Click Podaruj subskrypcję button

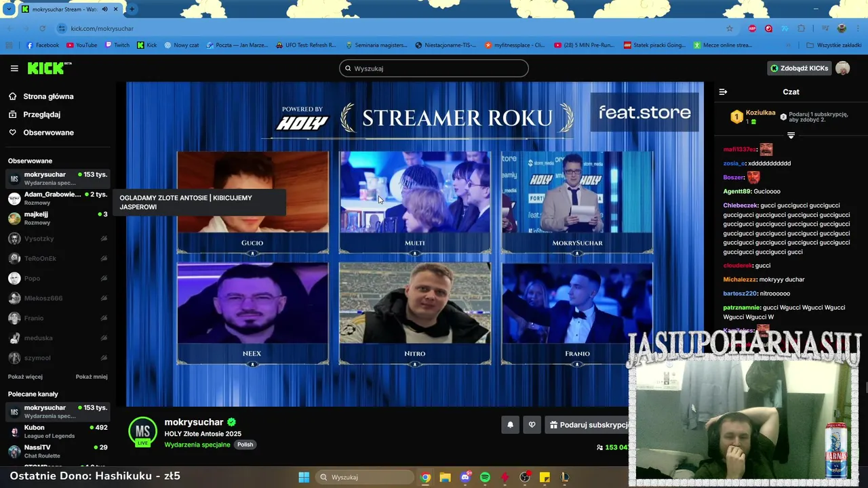(x=587, y=425)
